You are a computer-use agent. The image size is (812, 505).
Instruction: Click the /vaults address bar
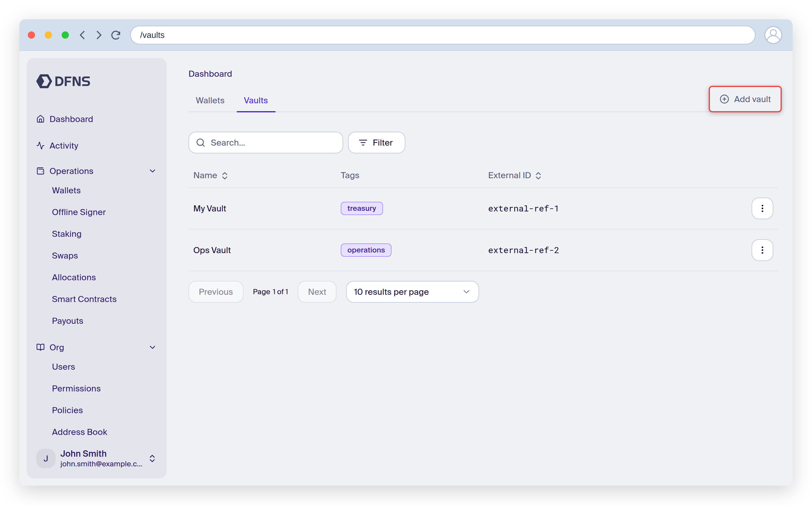[443, 35]
